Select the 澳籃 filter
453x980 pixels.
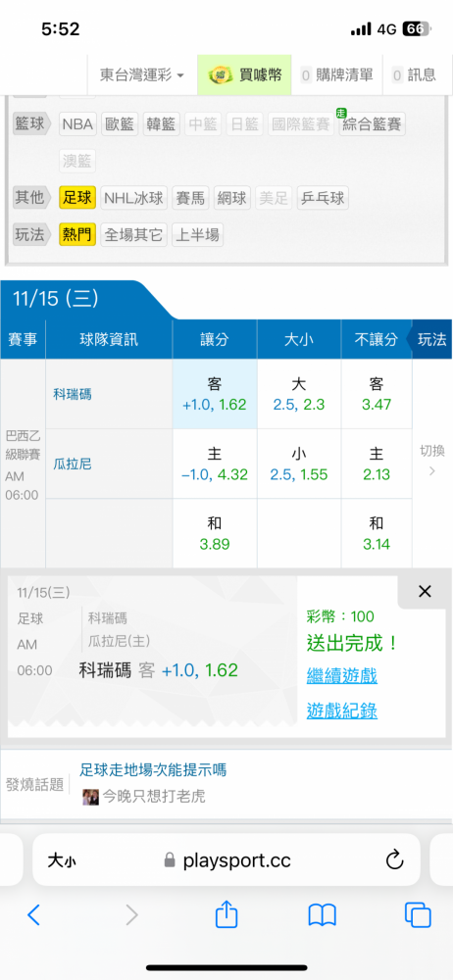coord(77,162)
